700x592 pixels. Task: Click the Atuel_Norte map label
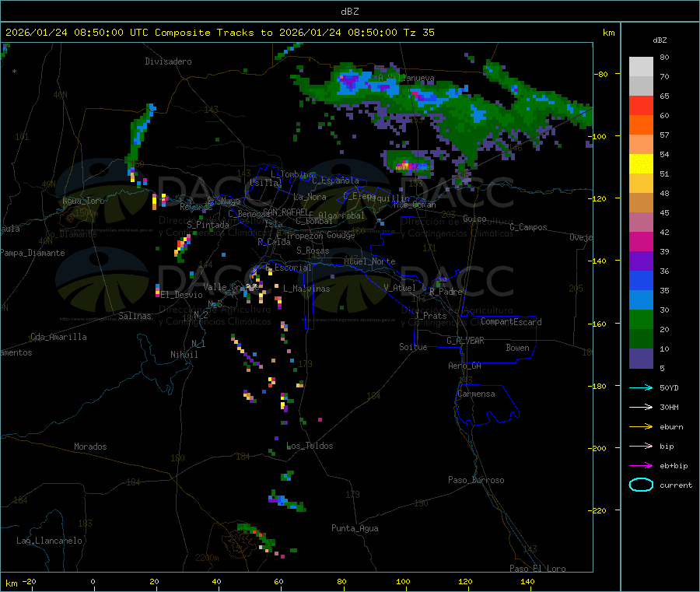pos(369,261)
